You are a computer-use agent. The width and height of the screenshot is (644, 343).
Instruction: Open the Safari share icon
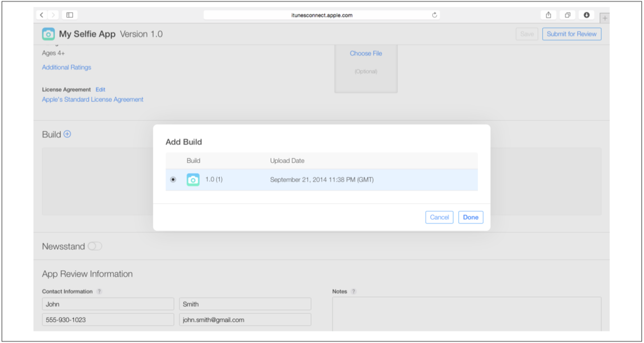click(548, 15)
